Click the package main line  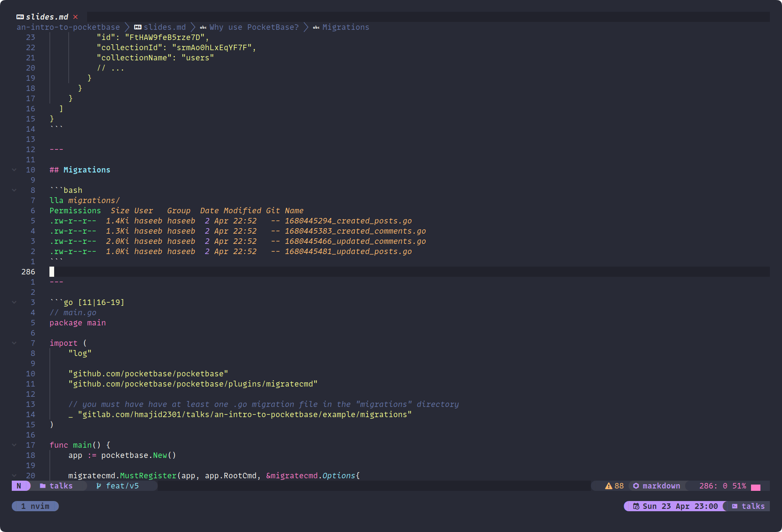(x=78, y=323)
